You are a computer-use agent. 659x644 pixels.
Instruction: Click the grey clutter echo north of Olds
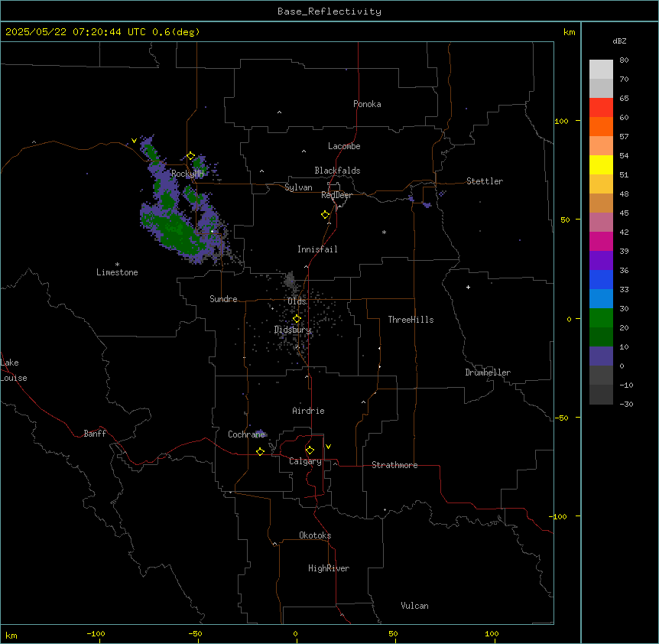[x=290, y=280]
